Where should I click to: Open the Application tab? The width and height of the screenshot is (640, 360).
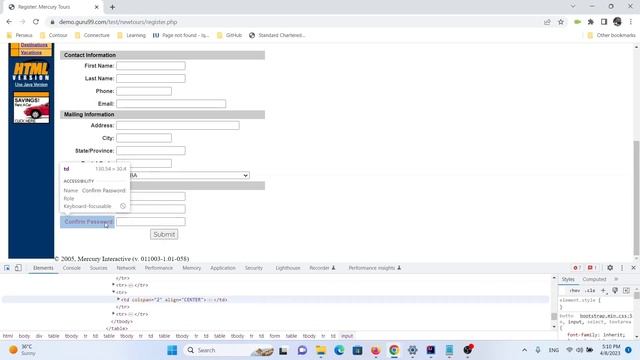tap(223, 268)
